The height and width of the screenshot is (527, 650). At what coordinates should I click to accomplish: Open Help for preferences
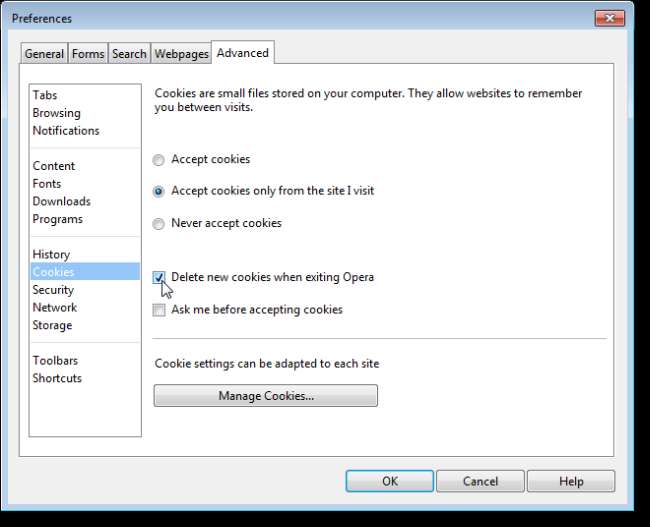[x=571, y=481]
